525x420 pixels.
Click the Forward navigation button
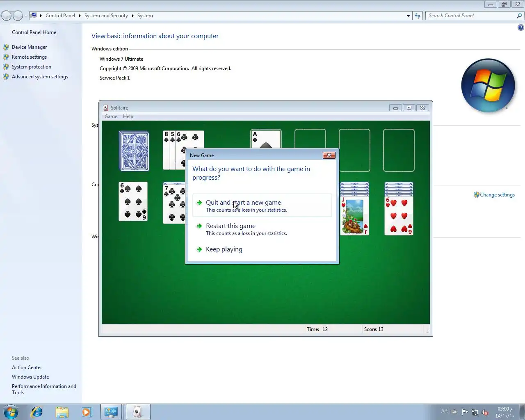[18, 16]
